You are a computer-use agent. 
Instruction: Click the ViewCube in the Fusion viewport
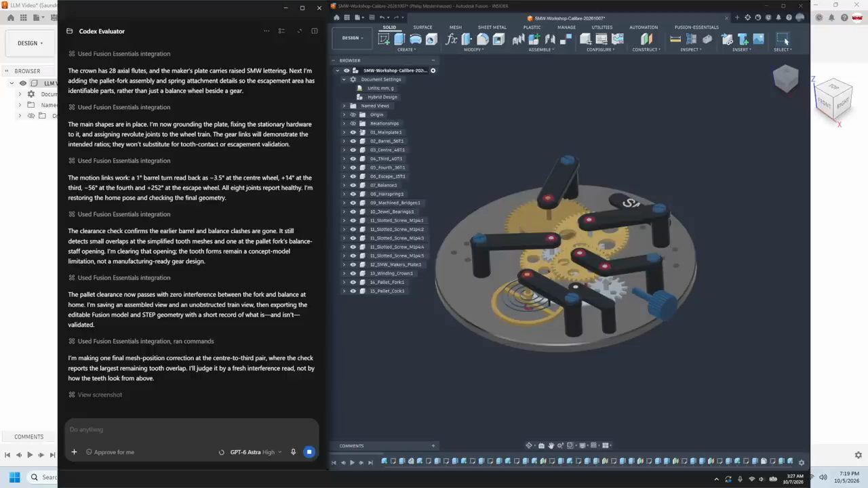786,79
